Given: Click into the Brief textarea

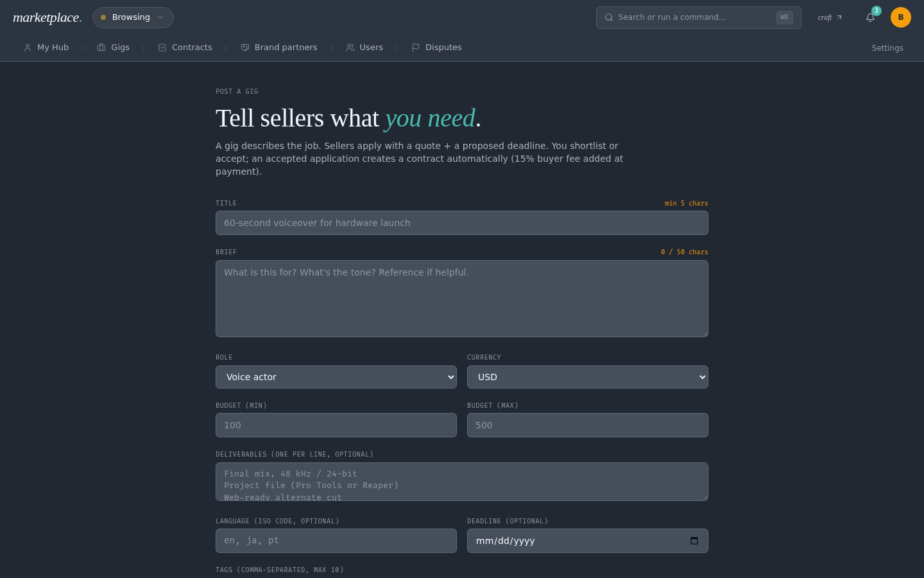Looking at the screenshot, I should 462,299.
